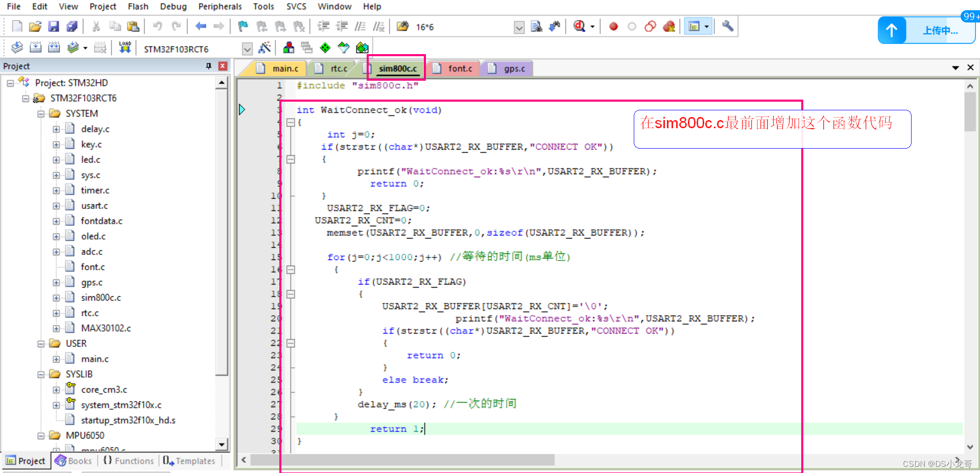Collapse the SYSTEM folder in project tree
Viewport: 980px width, 473px height.
[41, 113]
